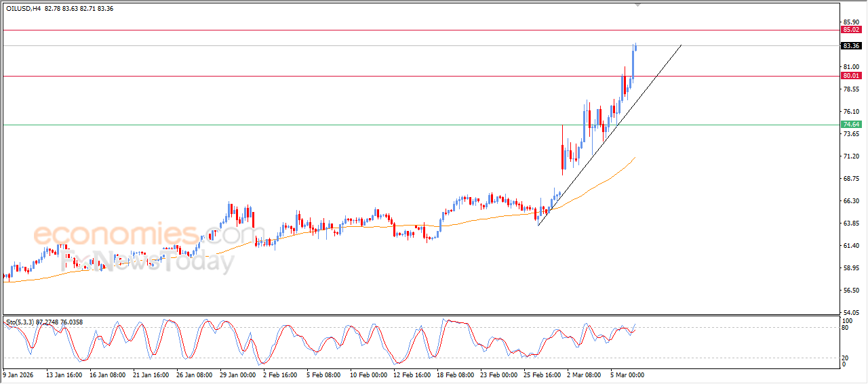Click the 5 Feb 08:00 date label
Screen dimensions: 868x384
[323, 374]
